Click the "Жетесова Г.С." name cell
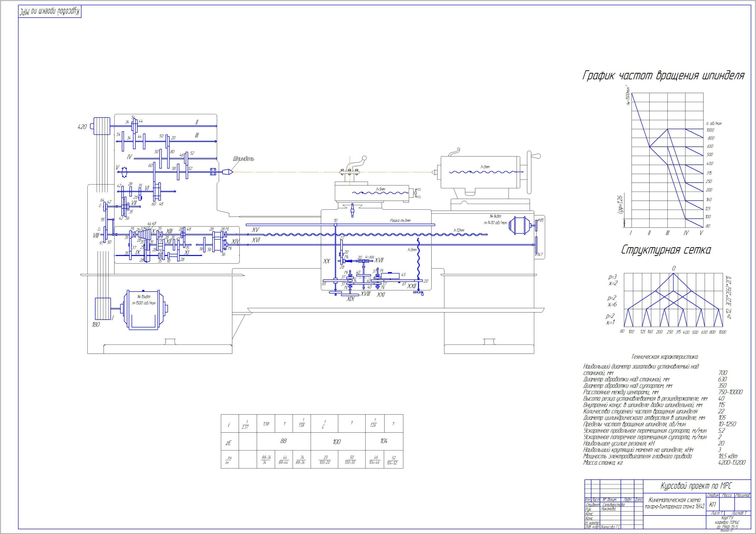The image size is (756, 534). point(610,527)
